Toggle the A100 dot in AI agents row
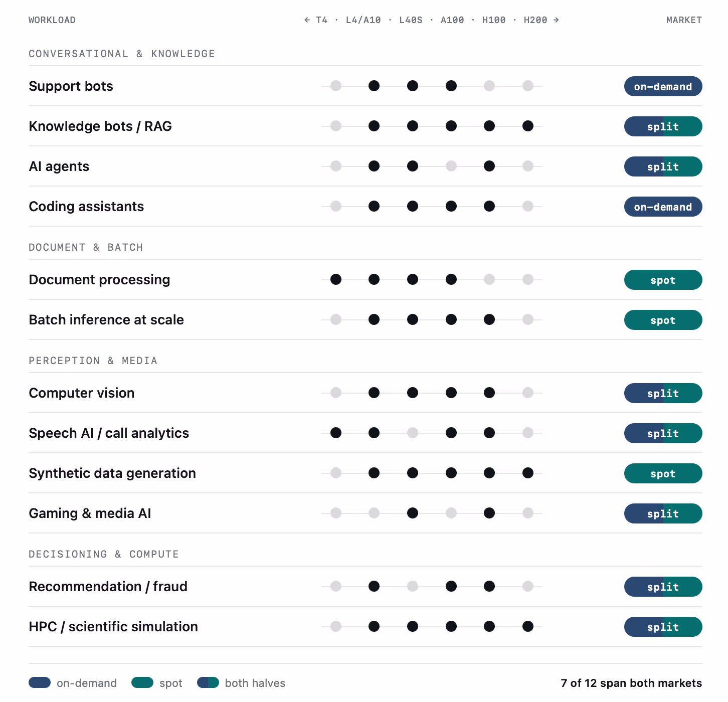Screen dimensions: 728x702 (451, 166)
